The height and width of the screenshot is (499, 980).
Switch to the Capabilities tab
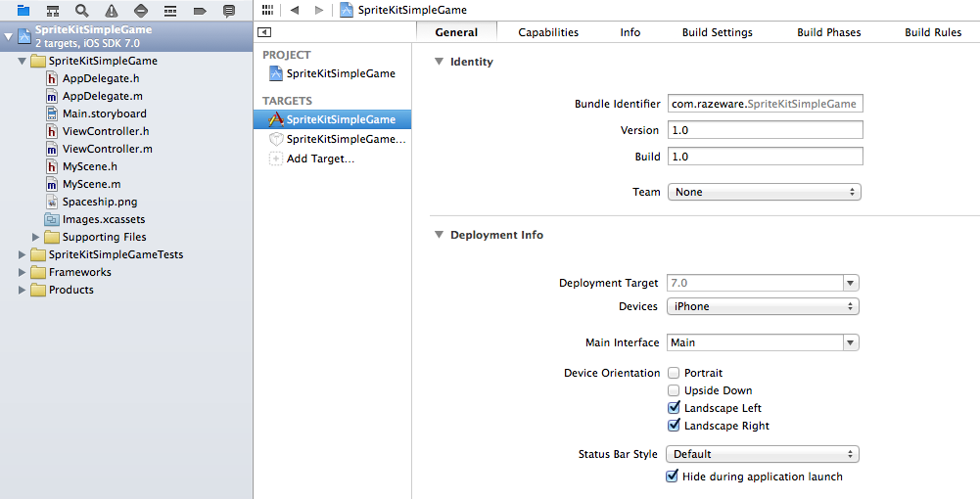point(548,32)
